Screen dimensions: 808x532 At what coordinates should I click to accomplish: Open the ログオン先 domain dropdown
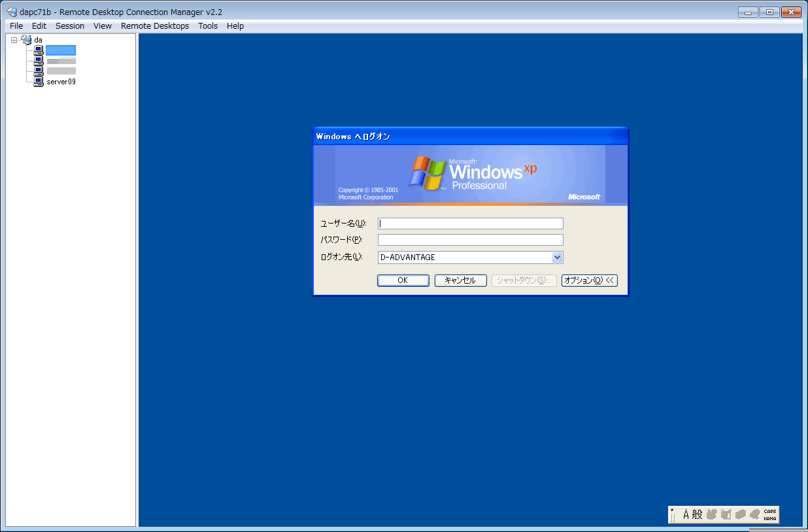coord(557,257)
